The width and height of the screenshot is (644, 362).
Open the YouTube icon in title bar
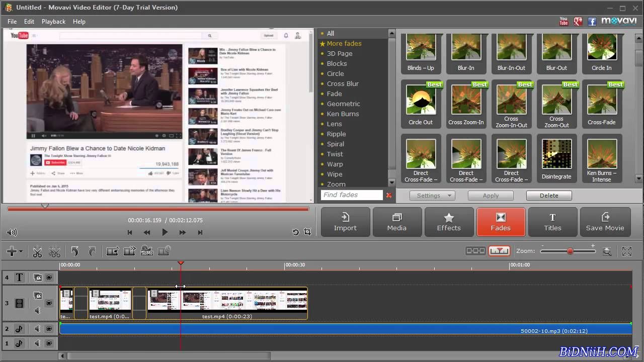point(563,21)
